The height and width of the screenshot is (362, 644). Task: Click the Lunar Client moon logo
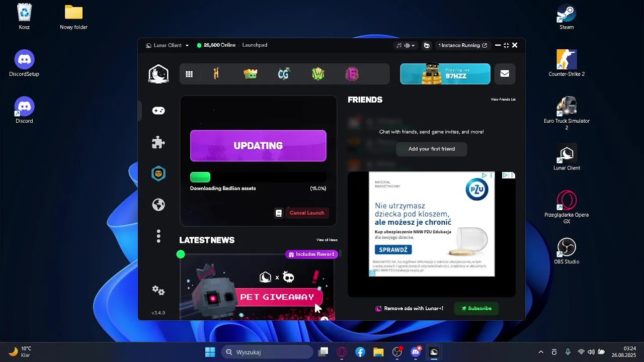158,74
